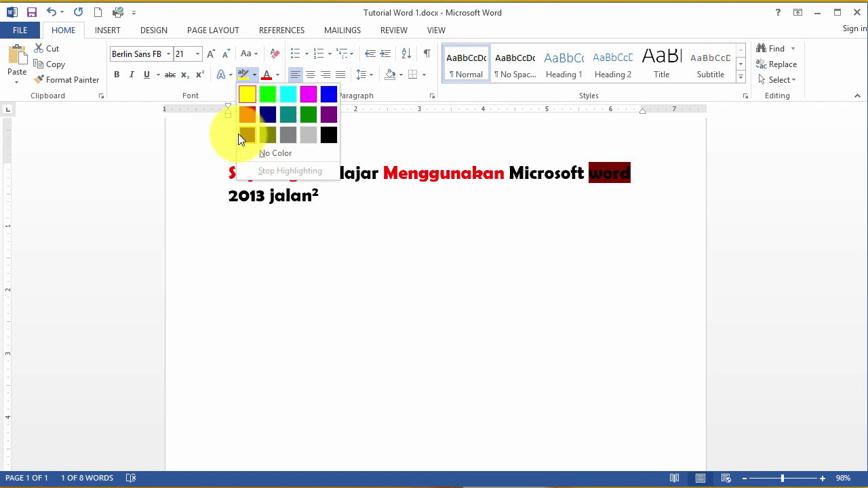This screenshot has width=868, height=488.
Task: Click the tab selector at ruler corner
Action: (7, 109)
